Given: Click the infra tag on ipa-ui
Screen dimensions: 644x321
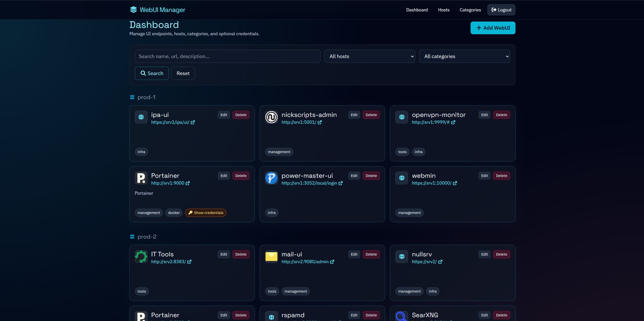Looking at the screenshot, I should coord(141,152).
